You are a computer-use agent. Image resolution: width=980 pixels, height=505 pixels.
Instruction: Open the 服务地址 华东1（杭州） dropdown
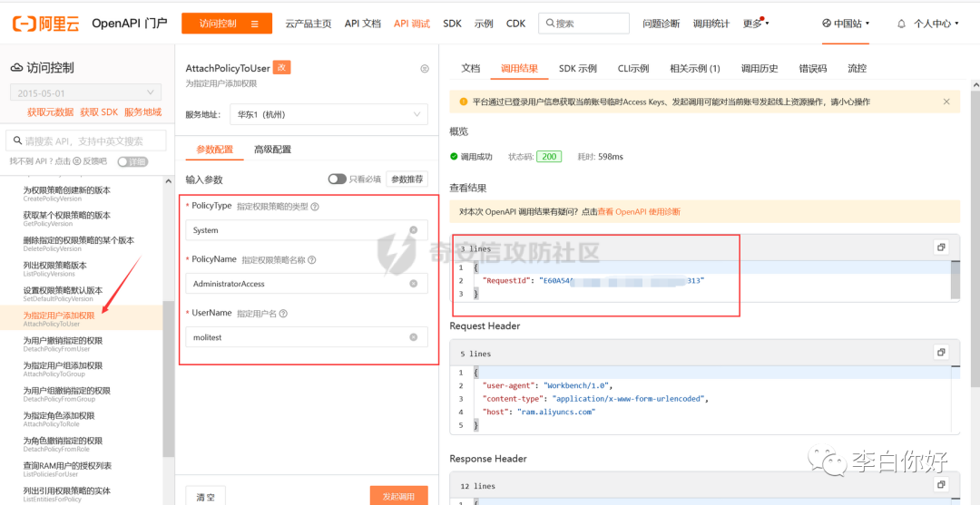point(328,114)
